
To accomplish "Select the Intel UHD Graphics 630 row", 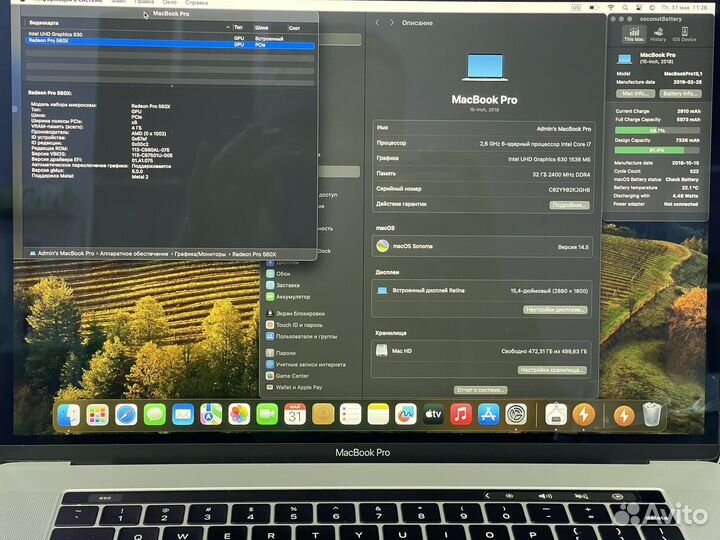I will click(170, 35).
